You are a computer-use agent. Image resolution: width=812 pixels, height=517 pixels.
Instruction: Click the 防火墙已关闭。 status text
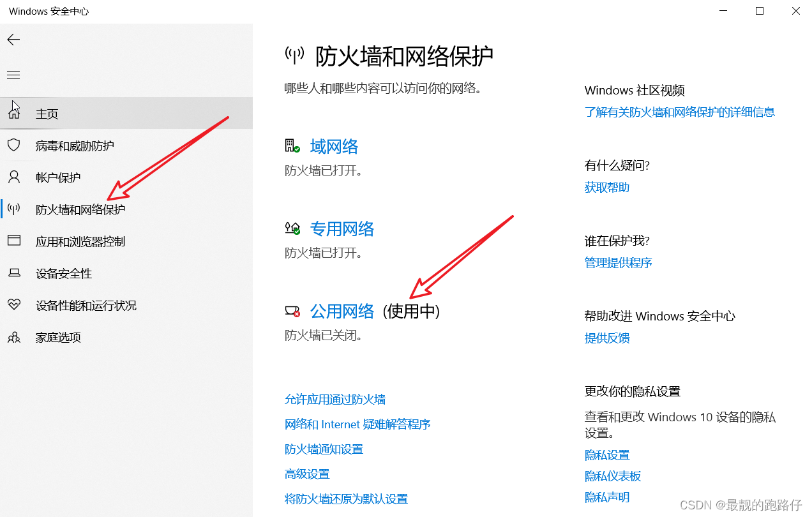324,335
